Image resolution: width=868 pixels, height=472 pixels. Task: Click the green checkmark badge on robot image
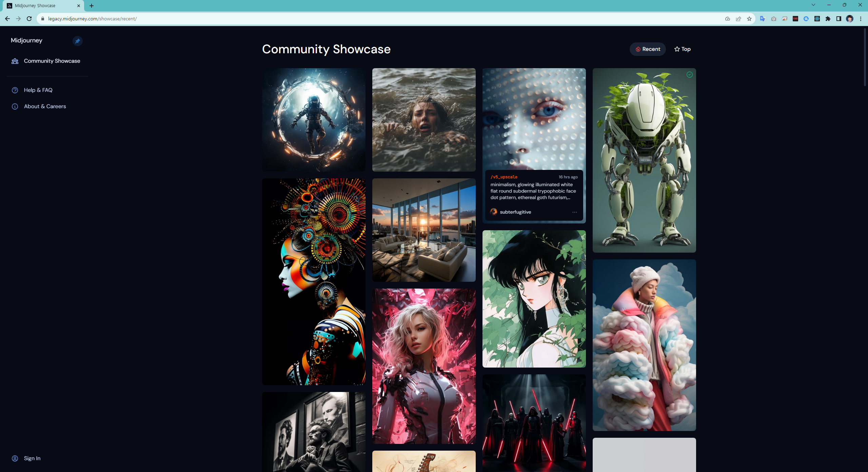pyautogui.click(x=689, y=75)
